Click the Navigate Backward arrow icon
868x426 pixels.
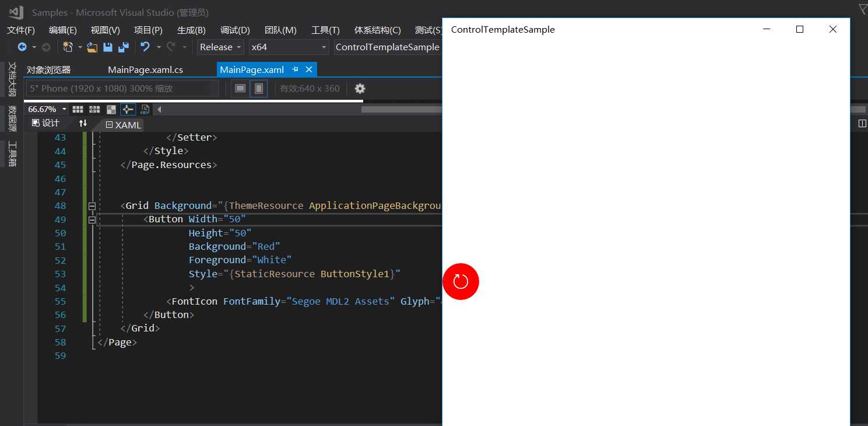coord(22,47)
